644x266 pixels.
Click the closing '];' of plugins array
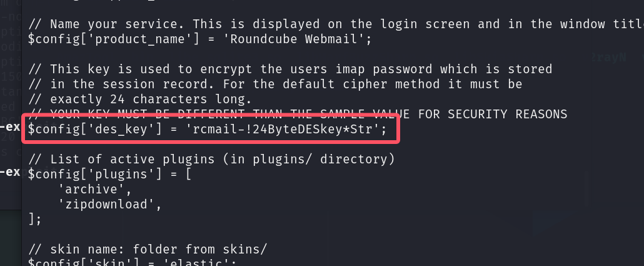[35, 220]
